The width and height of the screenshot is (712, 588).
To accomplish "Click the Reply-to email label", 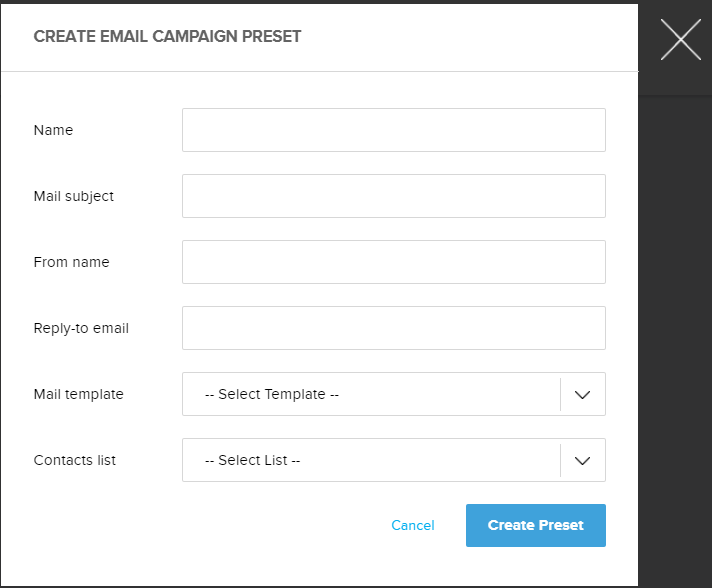I will click(x=81, y=328).
